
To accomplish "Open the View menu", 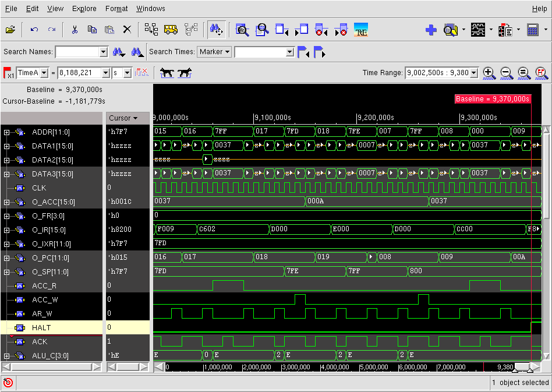I will [55, 9].
